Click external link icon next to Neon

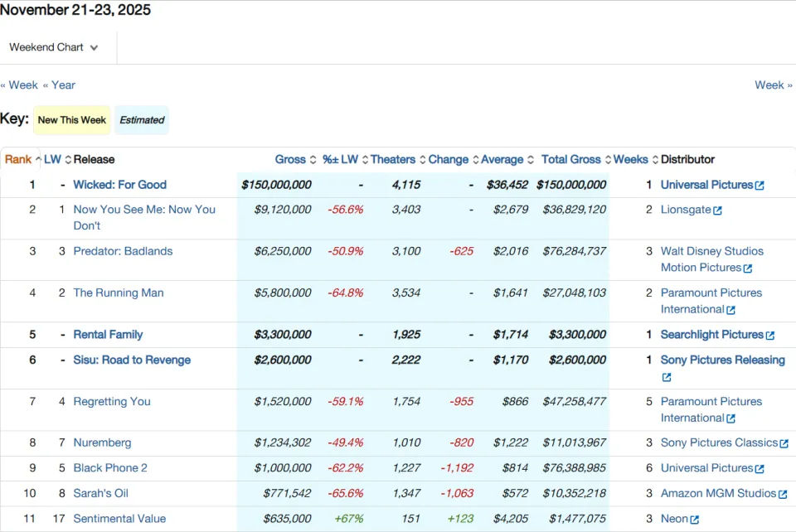695,520
